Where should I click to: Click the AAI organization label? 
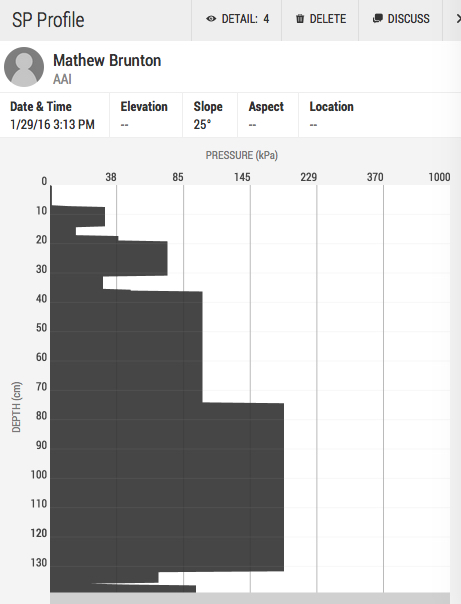point(62,79)
